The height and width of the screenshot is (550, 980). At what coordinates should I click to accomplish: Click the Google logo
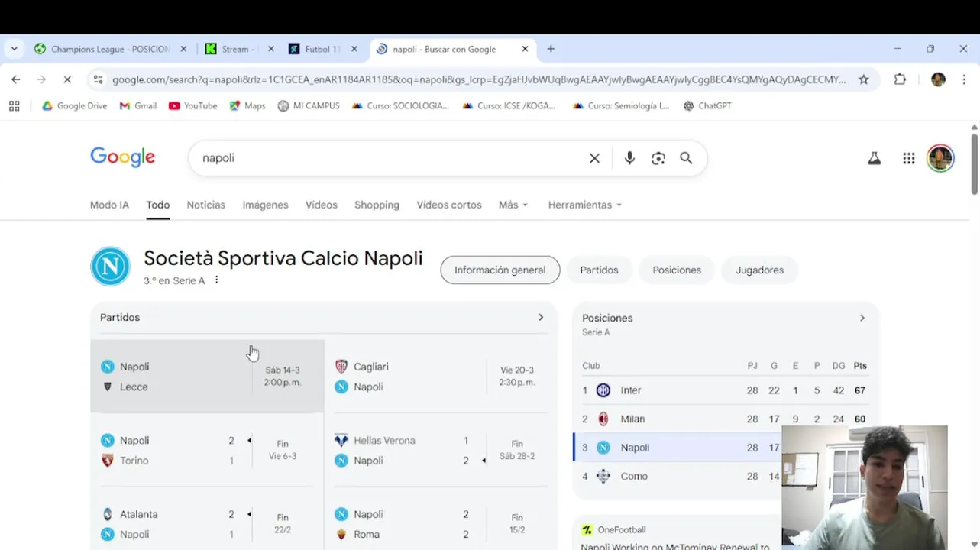click(122, 157)
